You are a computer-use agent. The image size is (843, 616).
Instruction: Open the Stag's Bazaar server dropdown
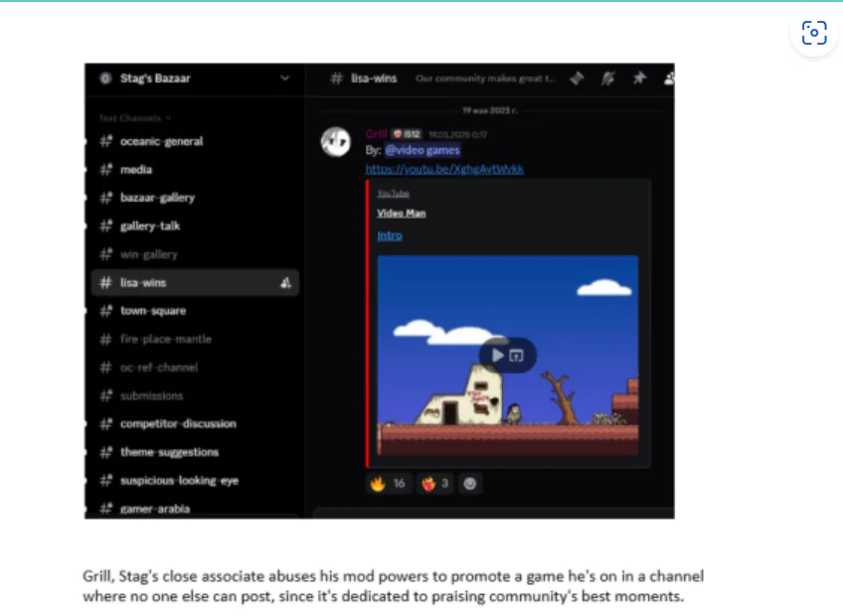[x=285, y=77]
